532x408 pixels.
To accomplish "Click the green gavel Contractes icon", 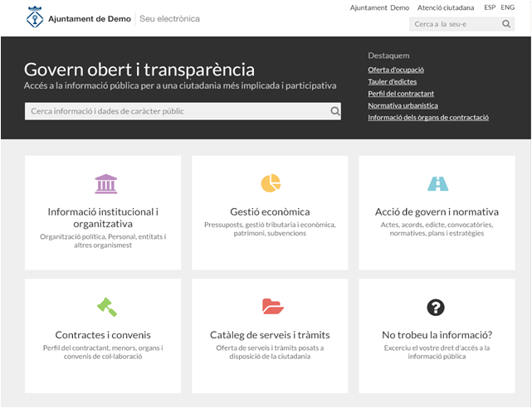I will [x=106, y=307].
